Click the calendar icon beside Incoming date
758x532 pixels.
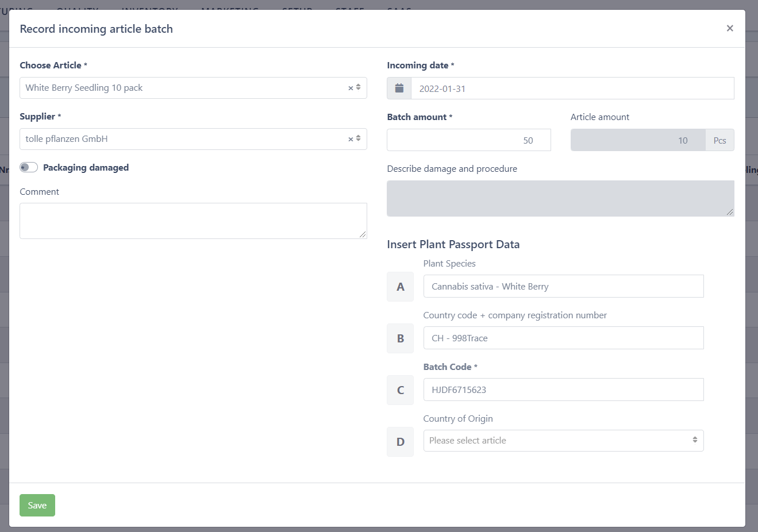[399, 88]
